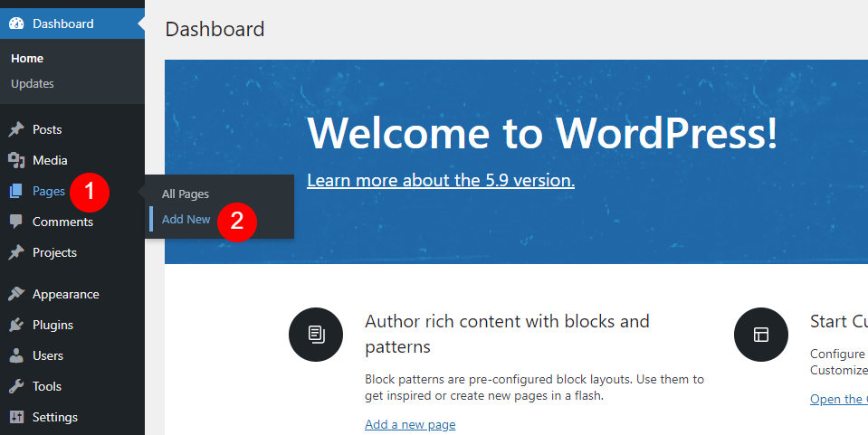Click the Posts pushpin icon
Image resolution: width=868 pixels, height=435 pixels.
16,129
